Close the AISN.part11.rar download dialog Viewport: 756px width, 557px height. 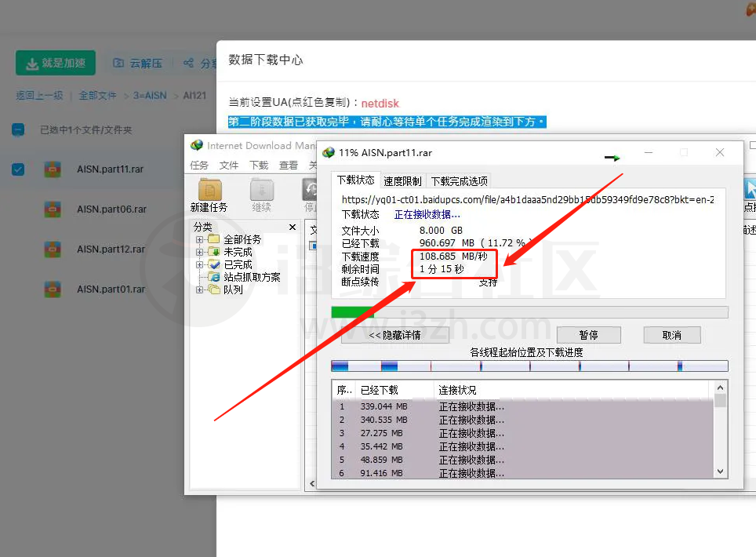(x=720, y=152)
